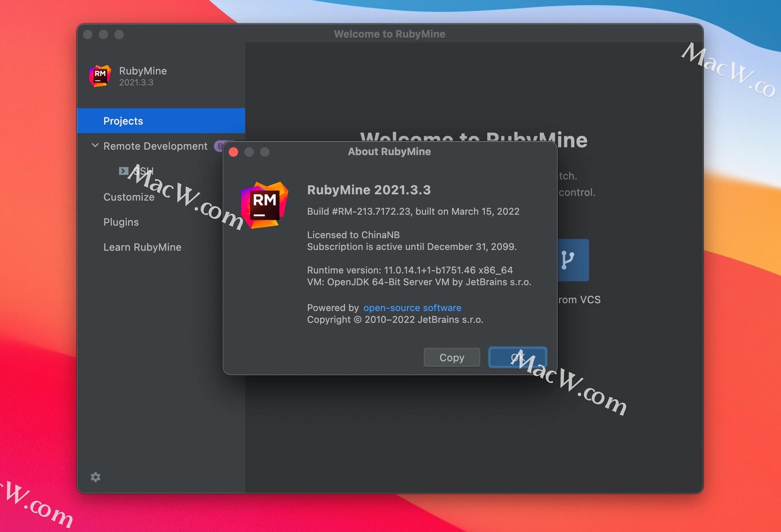Open the settings gear menu
Viewport: 781px width, 532px height.
click(96, 477)
